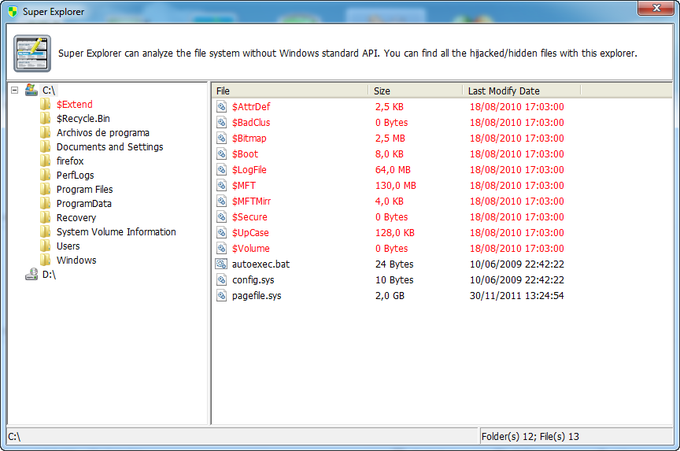Select the D:\ drive icon
The height and width of the screenshot is (451, 680).
31,274
